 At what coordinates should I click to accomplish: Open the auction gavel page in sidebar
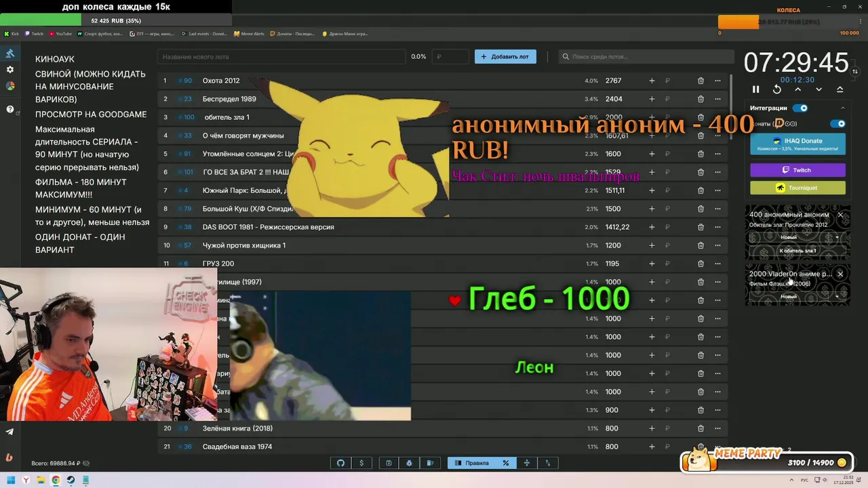coord(10,54)
